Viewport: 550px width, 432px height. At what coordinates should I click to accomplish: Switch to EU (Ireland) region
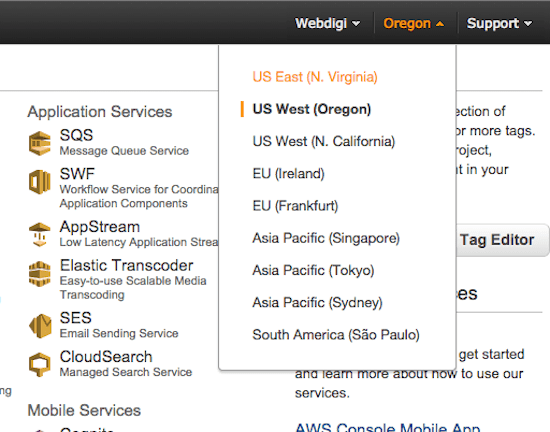[288, 174]
